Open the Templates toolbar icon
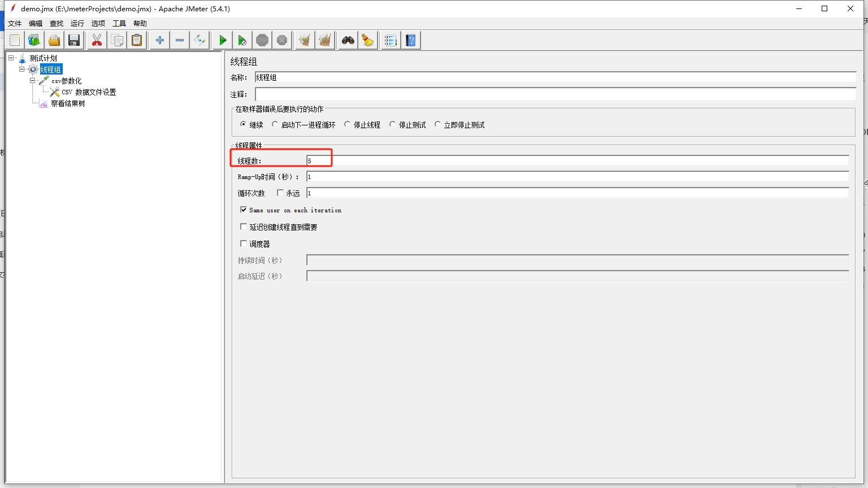Viewport: 868px width, 488px height. pos(34,40)
